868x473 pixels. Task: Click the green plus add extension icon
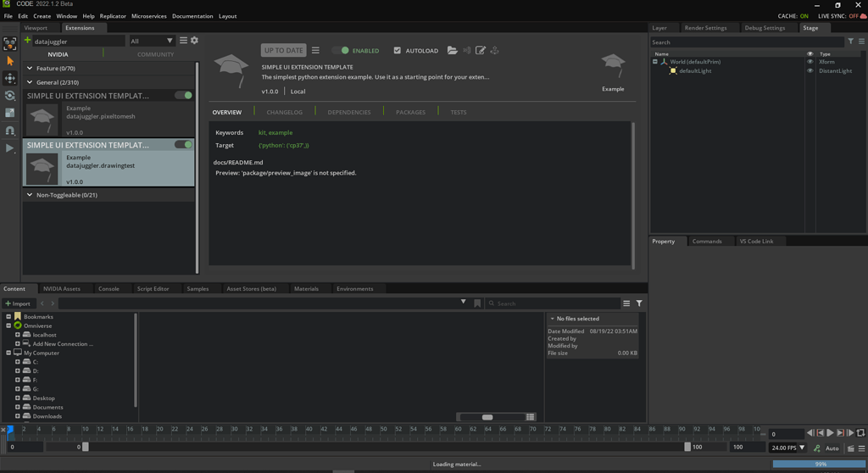tap(28, 41)
